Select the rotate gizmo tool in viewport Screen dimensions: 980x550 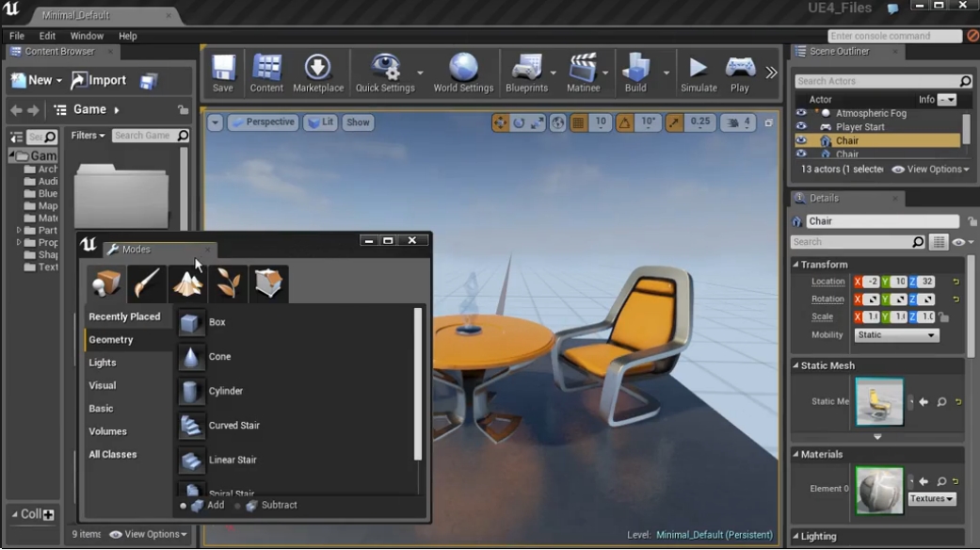click(519, 123)
